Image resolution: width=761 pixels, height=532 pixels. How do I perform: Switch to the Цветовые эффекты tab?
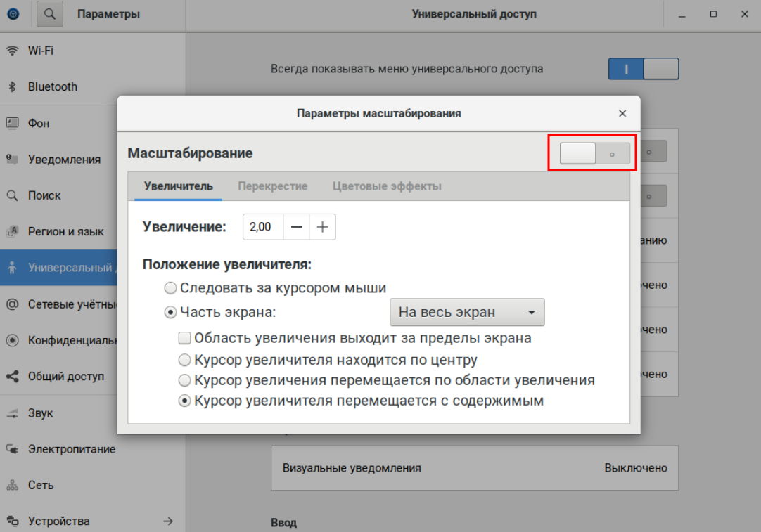(387, 186)
